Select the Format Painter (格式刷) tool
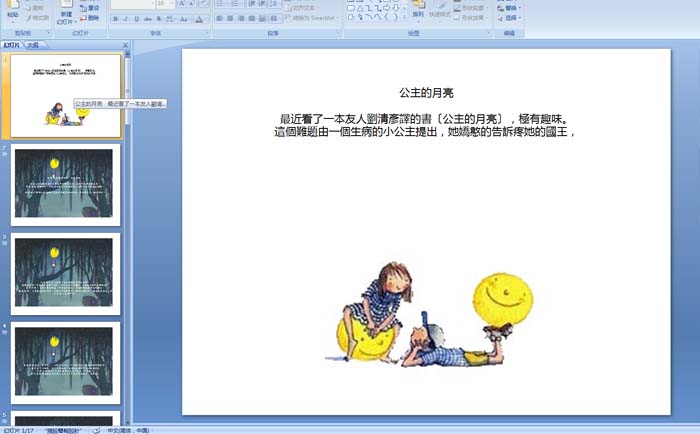This screenshot has width=700, height=434. 38,18
